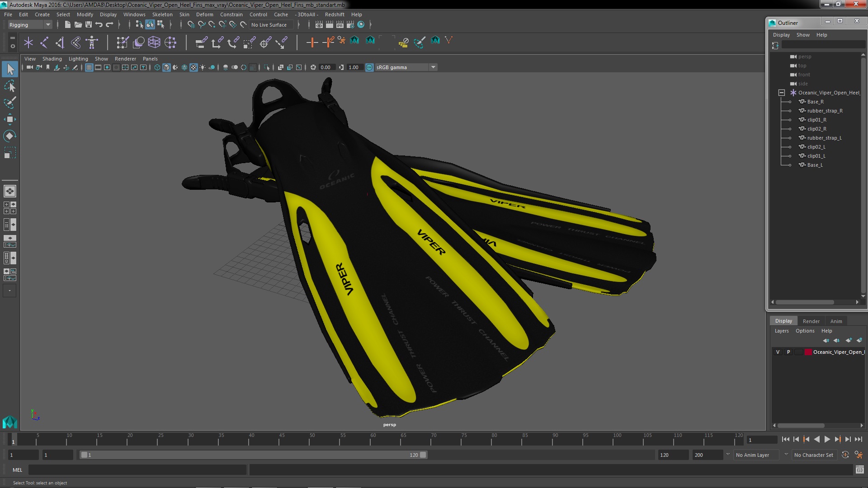Click the Outliner horizontal scrollbar

point(805,302)
